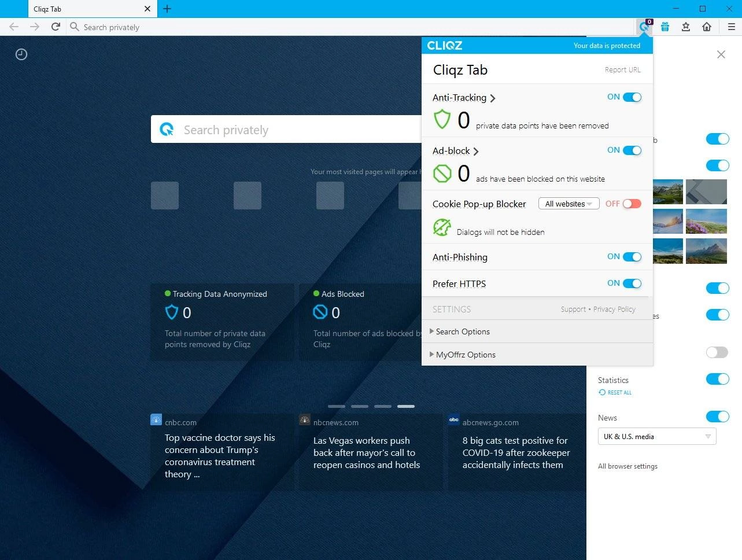The image size is (742, 560).
Task: Go to the home page icon
Action: (x=707, y=27)
